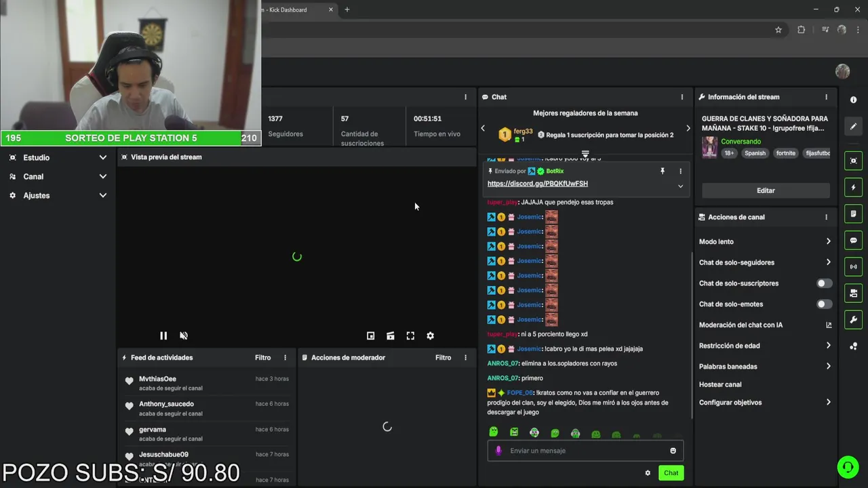
Task: Expand the Estudio sidebar section
Action: [57, 157]
